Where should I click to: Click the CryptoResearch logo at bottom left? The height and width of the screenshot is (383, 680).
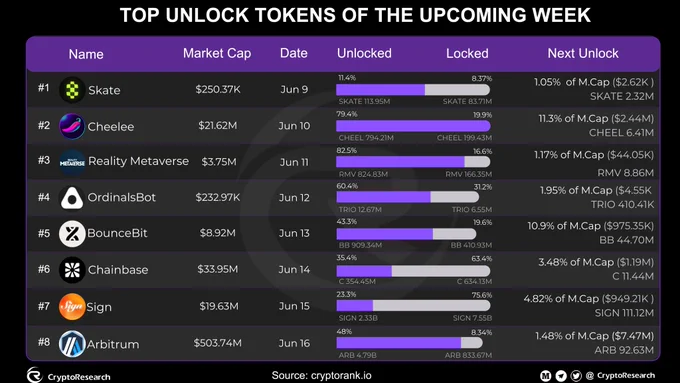[x=35, y=375]
